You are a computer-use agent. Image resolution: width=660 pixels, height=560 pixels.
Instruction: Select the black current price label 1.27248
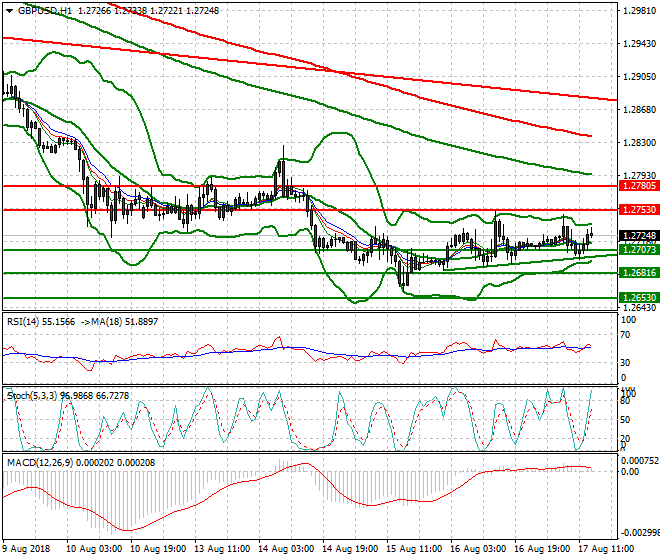tap(639, 235)
